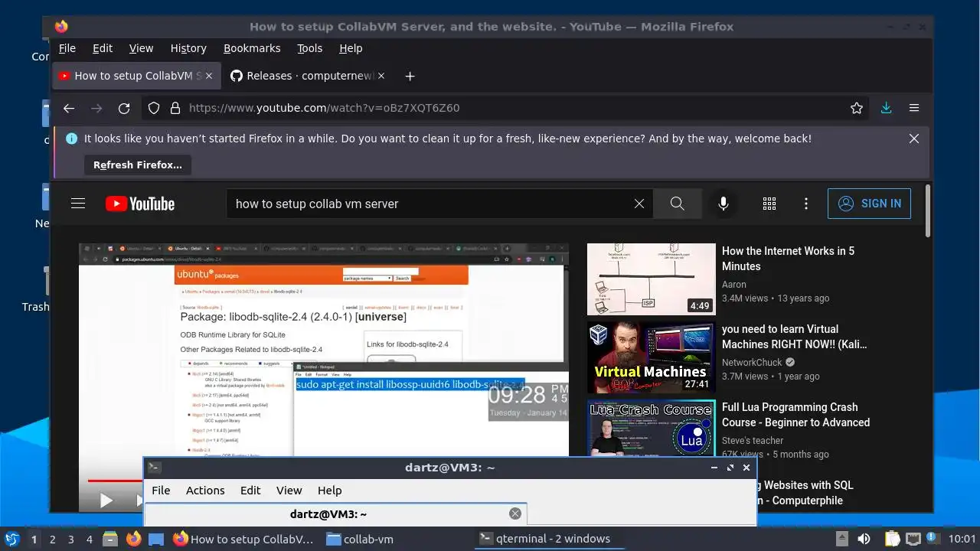This screenshot has width=980, height=551.
Task: Click the Aaron channel name
Action: click(734, 285)
